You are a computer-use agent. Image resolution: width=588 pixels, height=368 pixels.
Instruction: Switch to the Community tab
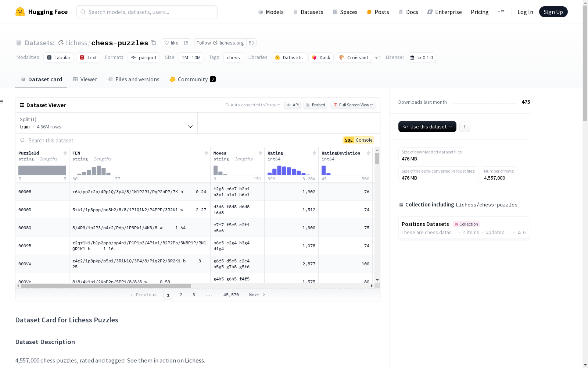193,79
